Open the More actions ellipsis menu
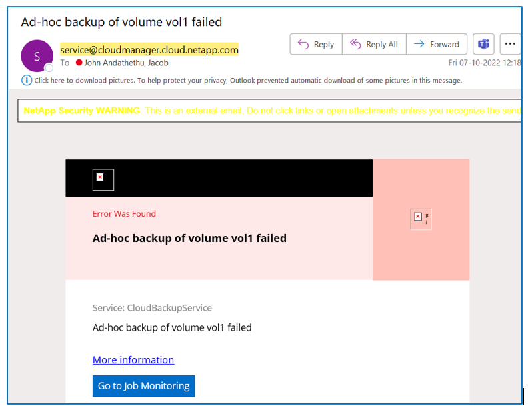The height and width of the screenshot is (414, 532). point(510,45)
